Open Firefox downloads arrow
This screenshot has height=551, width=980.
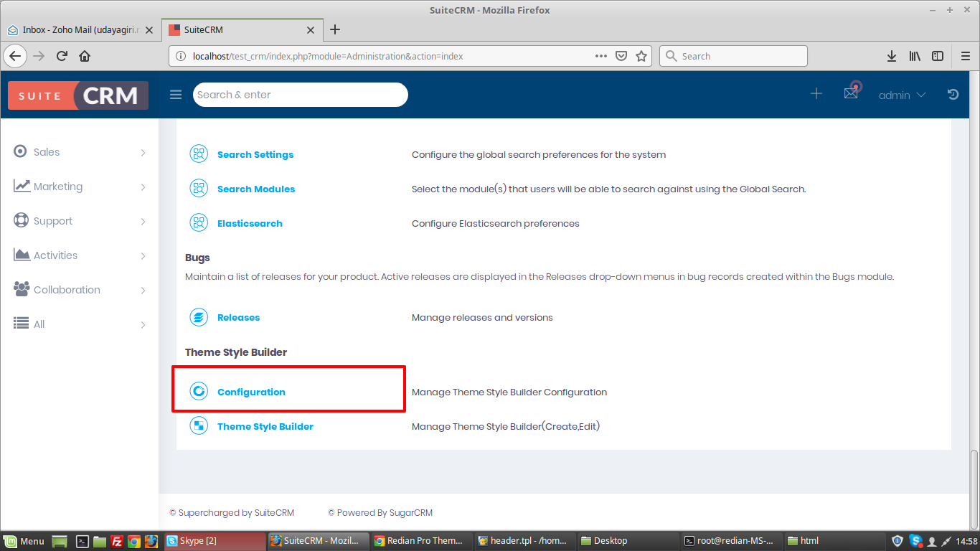(892, 56)
